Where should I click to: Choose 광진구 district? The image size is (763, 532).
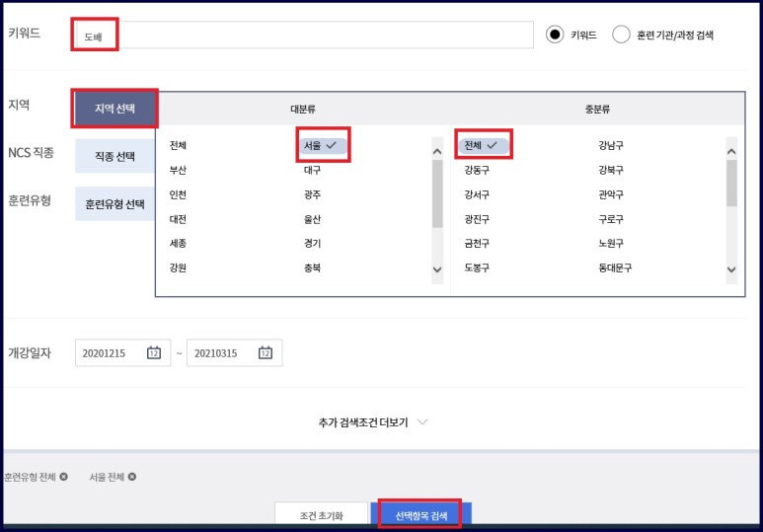coord(477,219)
